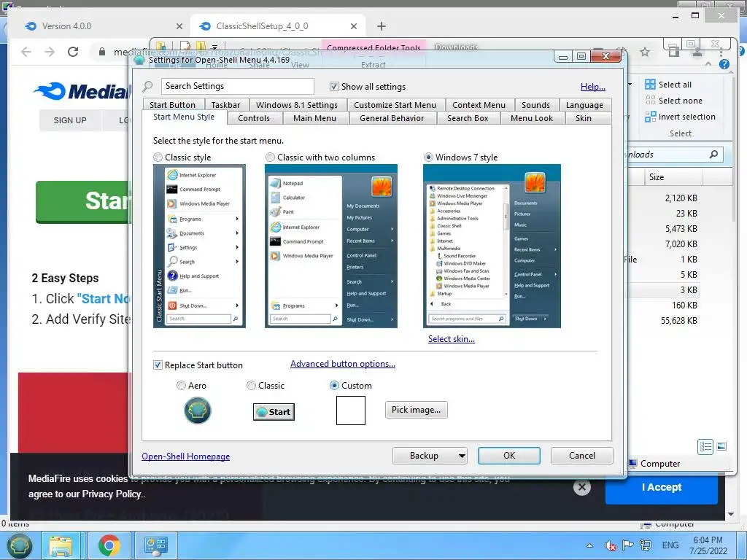The height and width of the screenshot is (560, 747).
Task: Collapse the Explorer ribbon chevron
Action: tap(708, 64)
